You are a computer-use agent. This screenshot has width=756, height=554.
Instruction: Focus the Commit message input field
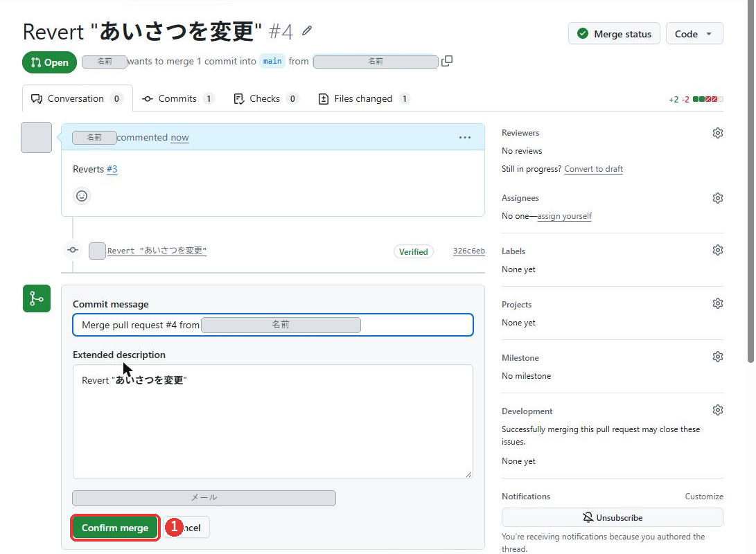click(273, 325)
